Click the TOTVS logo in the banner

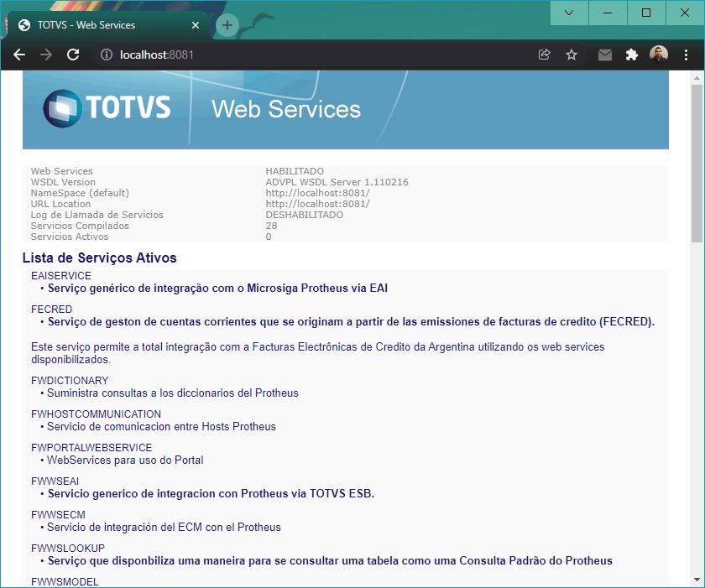coord(107,108)
